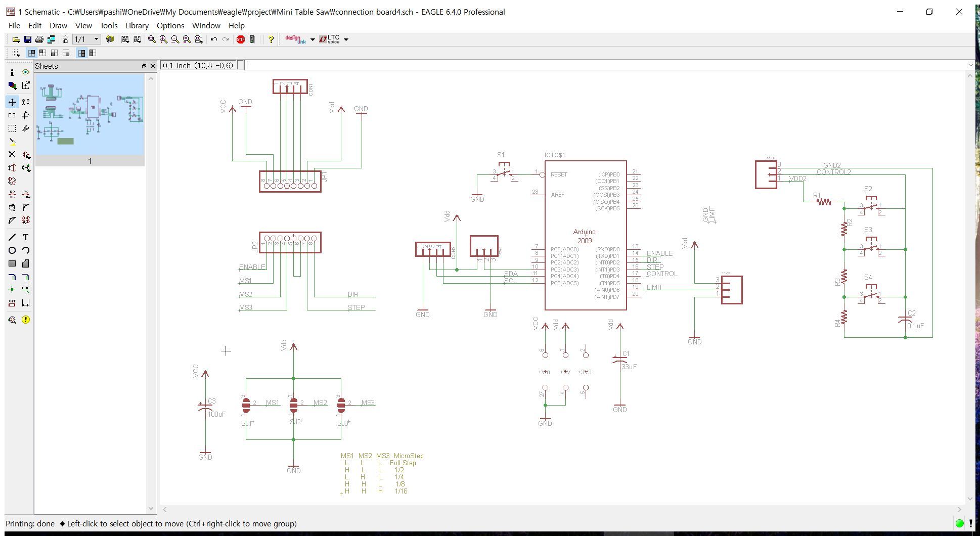This screenshot has width=980, height=536.
Task: Select the Draw Line (wire) tool
Action: point(12,237)
